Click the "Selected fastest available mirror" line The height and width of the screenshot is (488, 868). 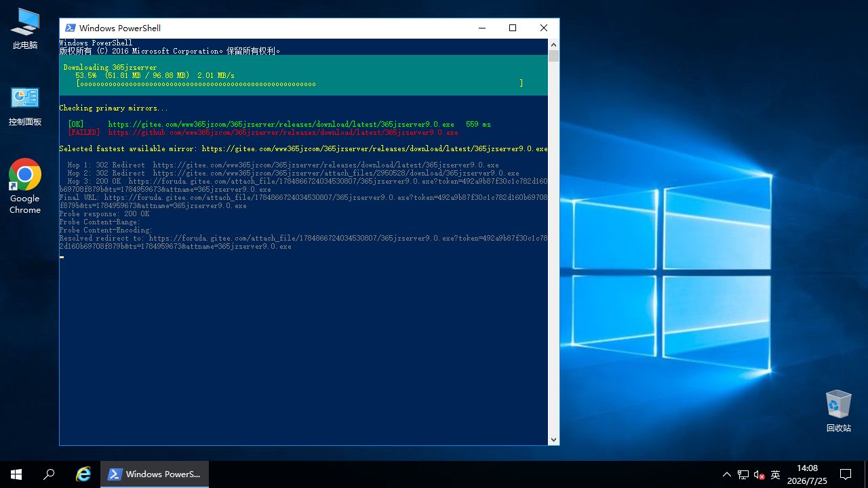303,148
